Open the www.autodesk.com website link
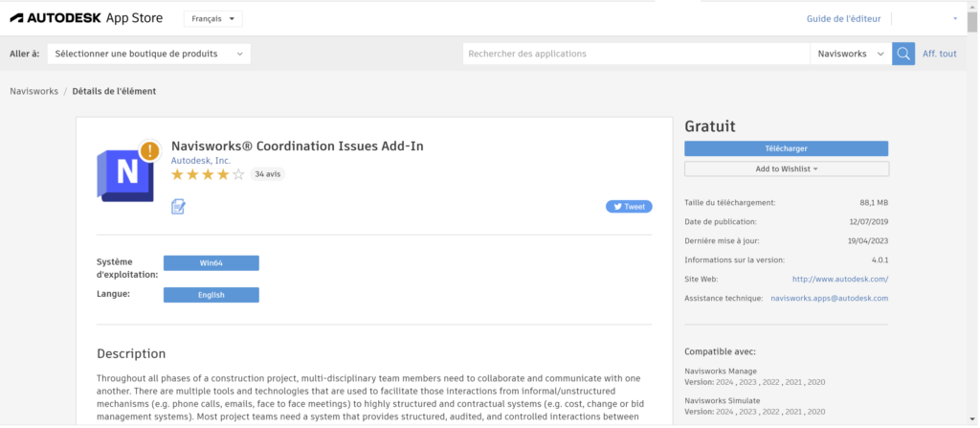The height and width of the screenshot is (428, 980). [840, 279]
